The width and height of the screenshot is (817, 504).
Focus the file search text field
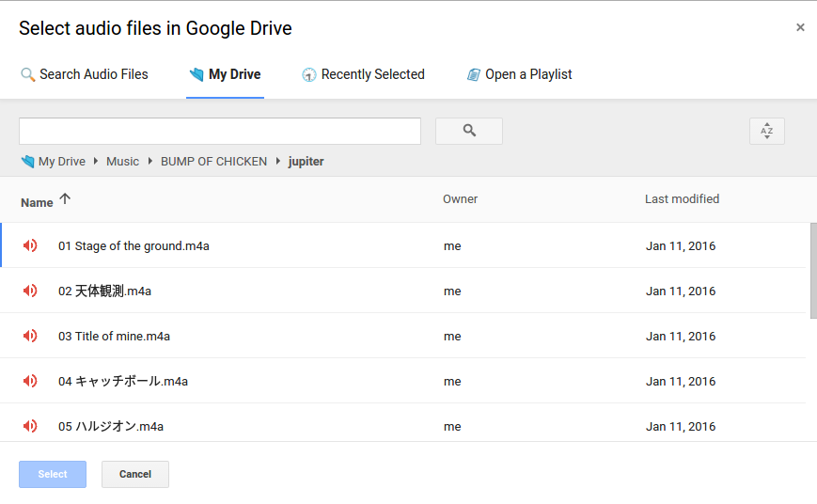(220, 131)
